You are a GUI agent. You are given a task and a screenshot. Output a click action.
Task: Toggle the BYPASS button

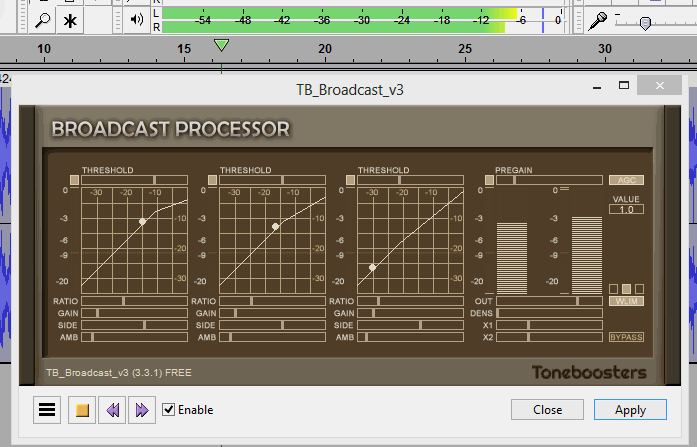point(626,337)
